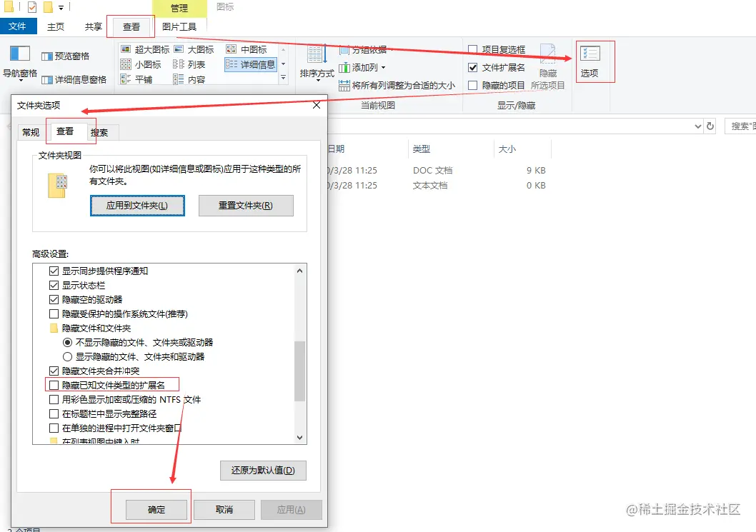Expand the layout gallery more arrow
Image resolution: width=756 pixels, height=532 pixels.
tap(284, 78)
